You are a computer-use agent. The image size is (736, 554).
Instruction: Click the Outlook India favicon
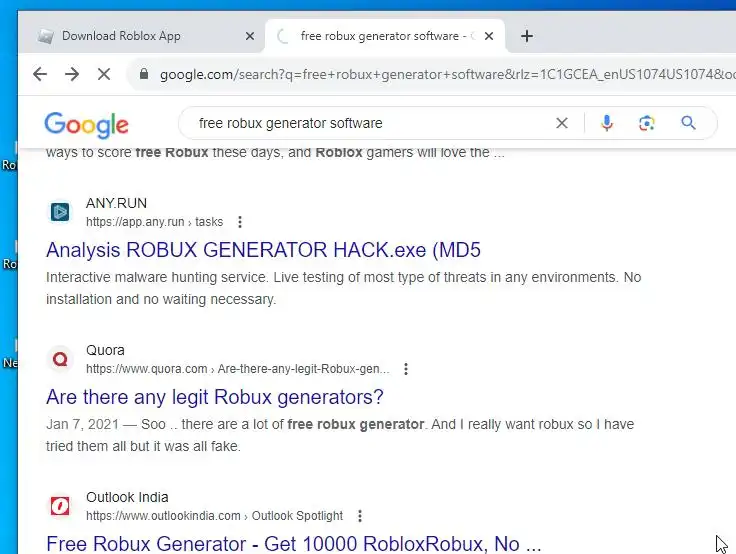(60, 506)
